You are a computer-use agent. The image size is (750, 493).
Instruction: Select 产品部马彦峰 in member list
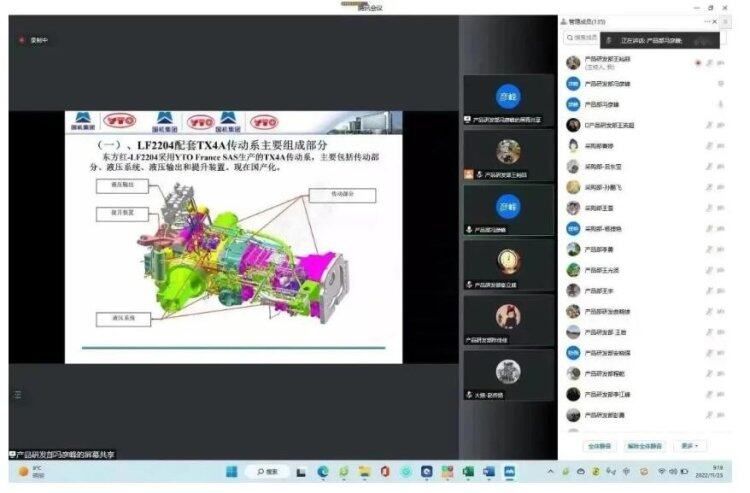645,104
